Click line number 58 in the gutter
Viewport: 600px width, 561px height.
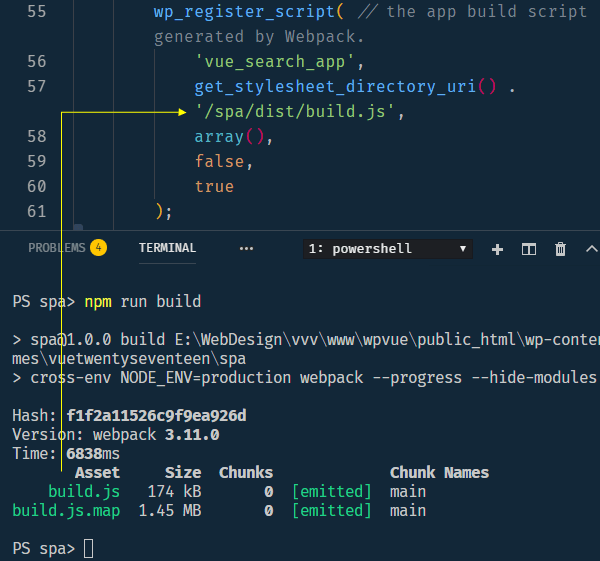[x=37, y=136]
